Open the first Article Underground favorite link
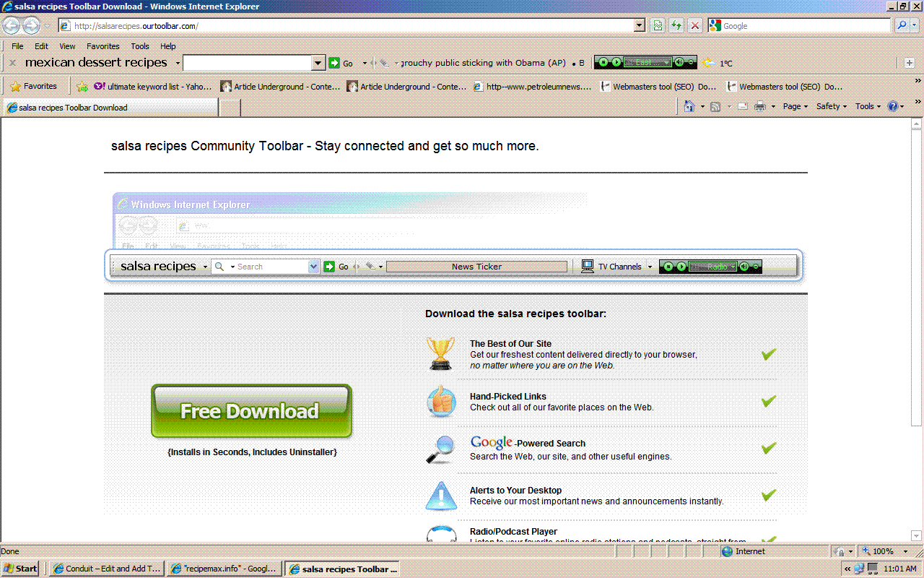924x578 pixels. pyautogui.click(x=280, y=87)
